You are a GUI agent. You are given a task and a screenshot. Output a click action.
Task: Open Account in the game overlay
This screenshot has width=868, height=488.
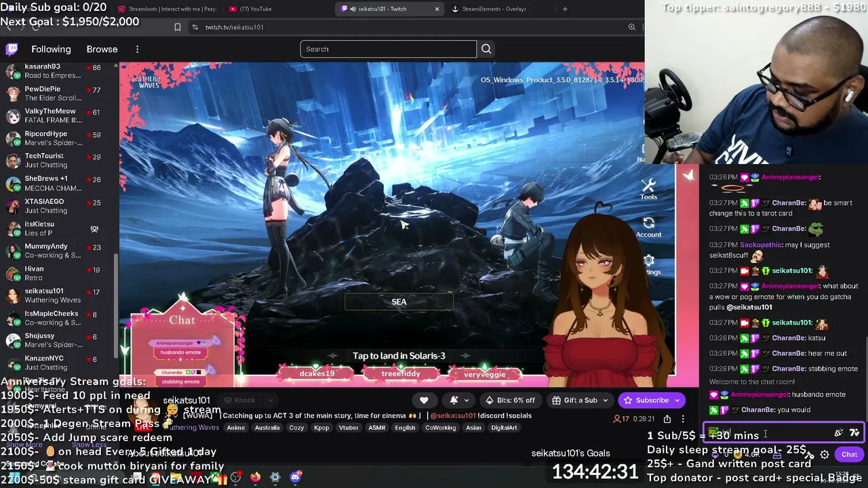(648, 226)
